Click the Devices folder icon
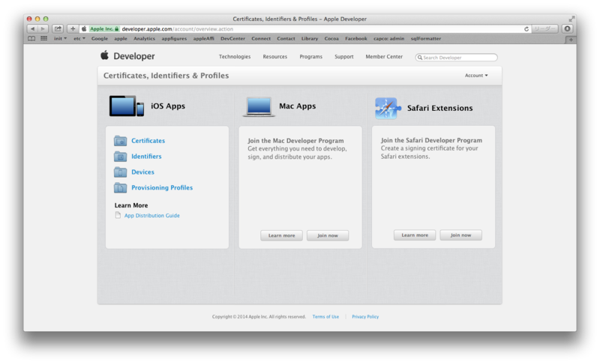Viewport: 600px width, 364px height. point(120,172)
